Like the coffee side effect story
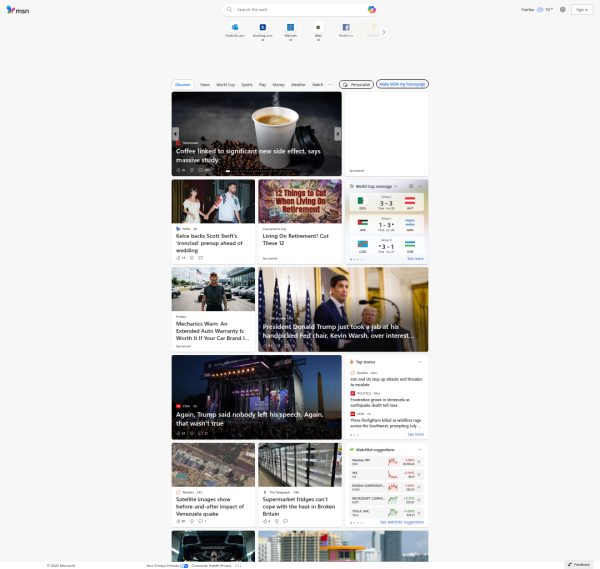The height and width of the screenshot is (569, 600). coord(181,170)
